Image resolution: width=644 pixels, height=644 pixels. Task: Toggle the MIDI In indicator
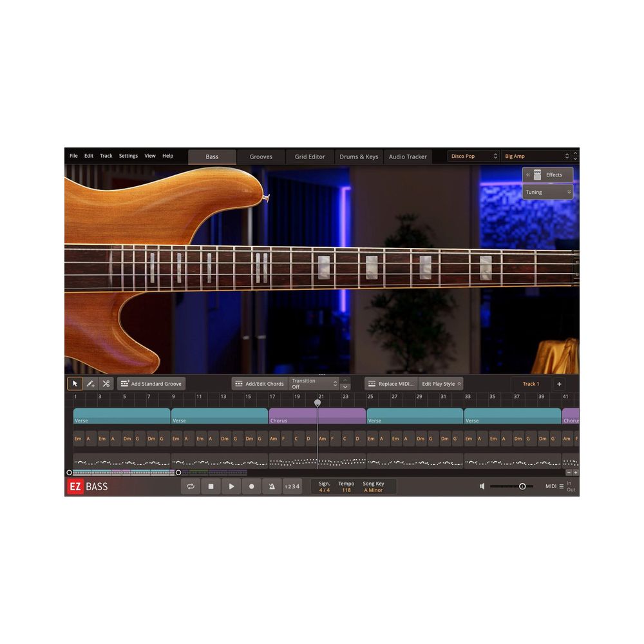[x=570, y=483]
